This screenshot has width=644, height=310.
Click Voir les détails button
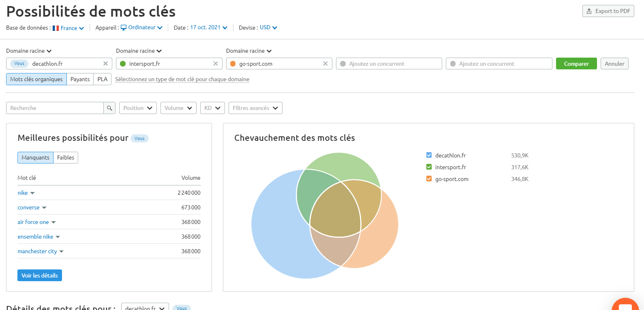40,276
